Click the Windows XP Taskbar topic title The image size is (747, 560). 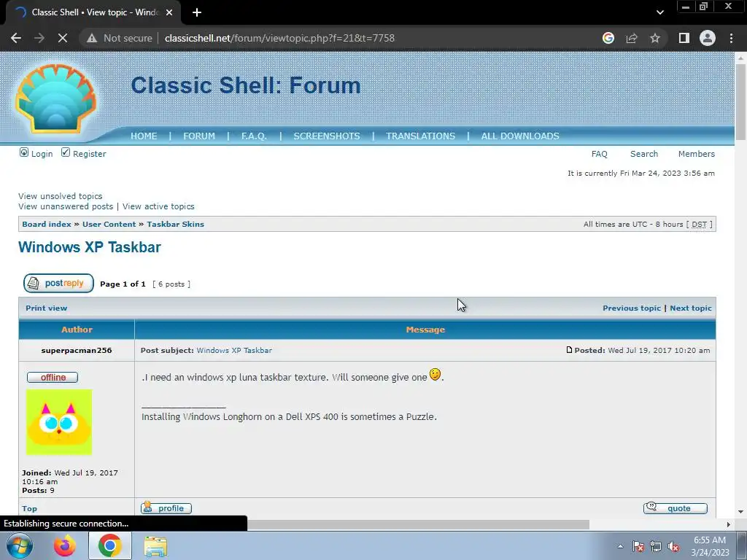tap(90, 247)
